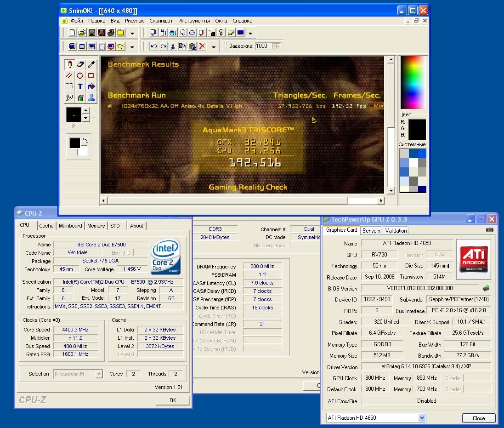Click the black foreground color swatch
This screenshot has width=504, height=428.
pos(74,143)
